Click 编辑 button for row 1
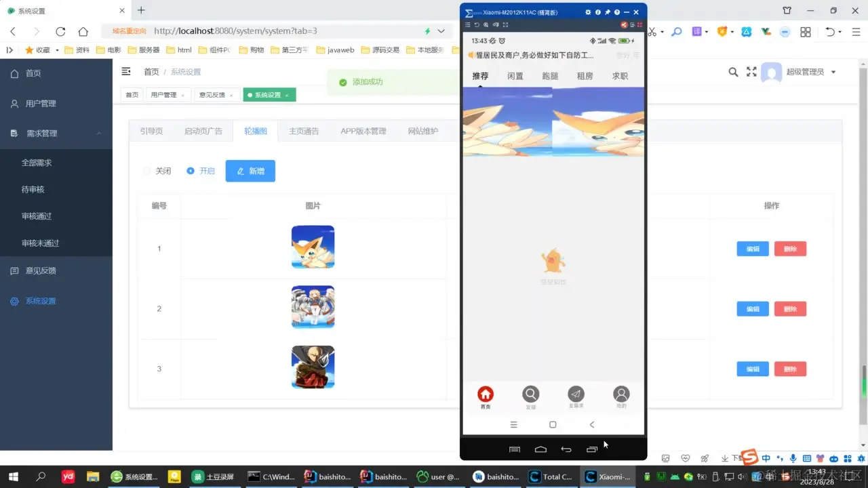The width and height of the screenshot is (868, 488). 753,249
